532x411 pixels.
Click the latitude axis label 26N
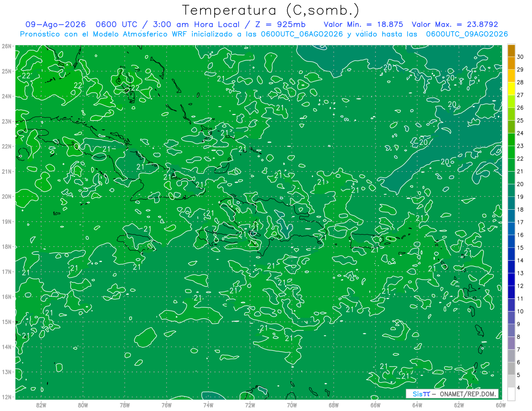[x=6, y=46]
